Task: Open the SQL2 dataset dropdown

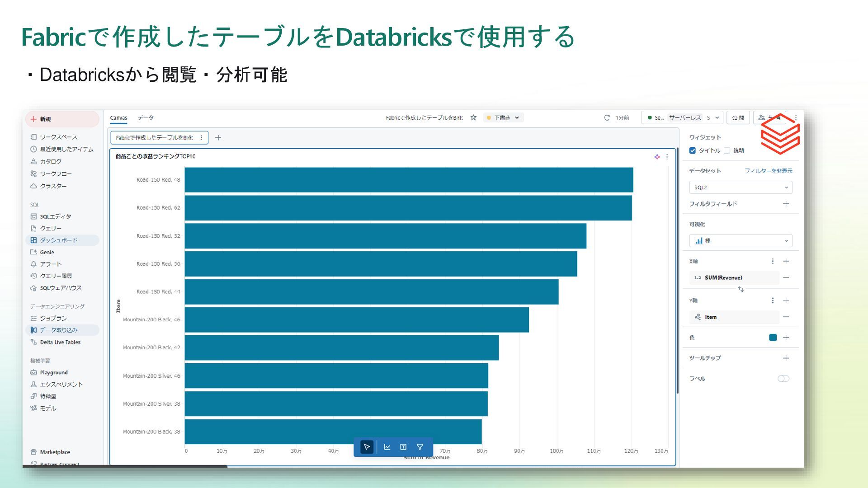Action: pyautogui.click(x=741, y=187)
